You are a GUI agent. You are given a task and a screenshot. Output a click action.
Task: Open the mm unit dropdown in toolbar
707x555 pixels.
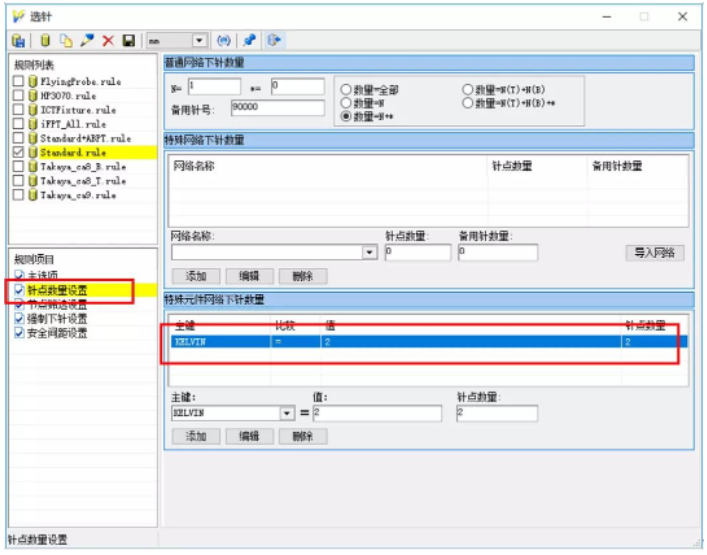tap(199, 41)
